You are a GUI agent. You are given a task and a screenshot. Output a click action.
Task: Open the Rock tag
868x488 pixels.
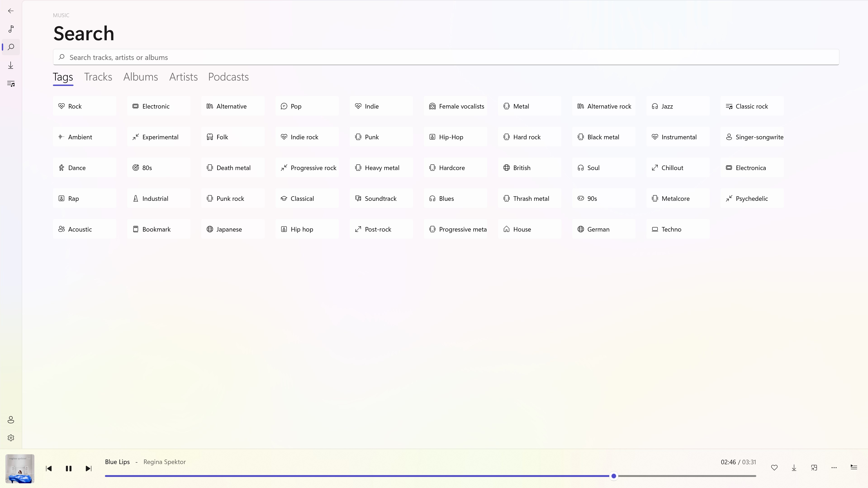pyautogui.click(x=85, y=106)
